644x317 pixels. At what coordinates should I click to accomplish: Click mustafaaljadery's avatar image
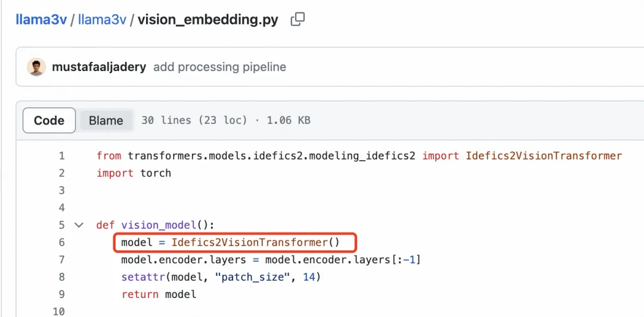coord(36,67)
